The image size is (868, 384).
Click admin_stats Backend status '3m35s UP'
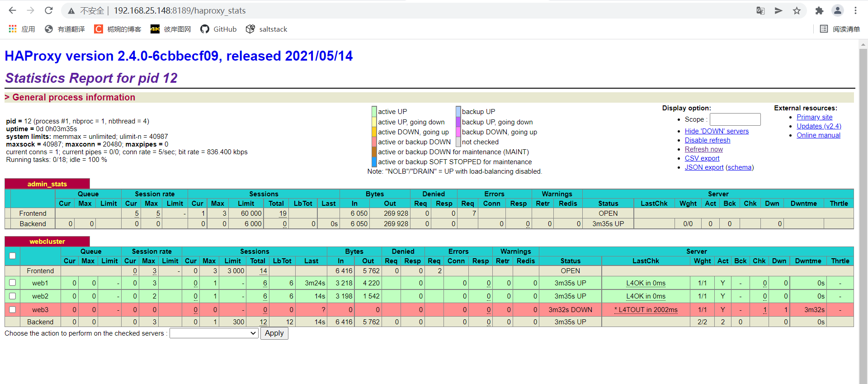point(608,224)
